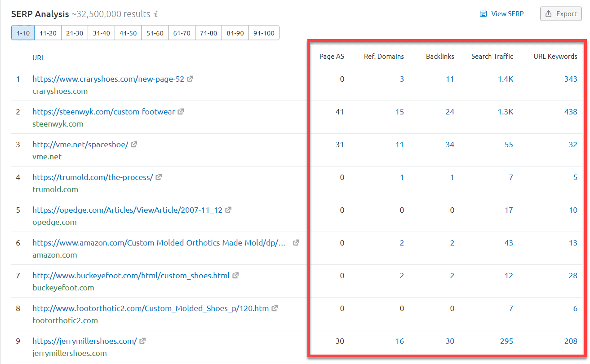
Task: Open external link icon for opedge.com URL
Action: [x=228, y=210]
